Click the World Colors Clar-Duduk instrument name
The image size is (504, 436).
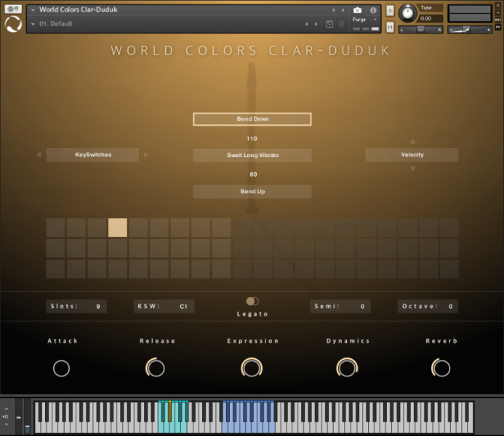pyautogui.click(x=78, y=10)
